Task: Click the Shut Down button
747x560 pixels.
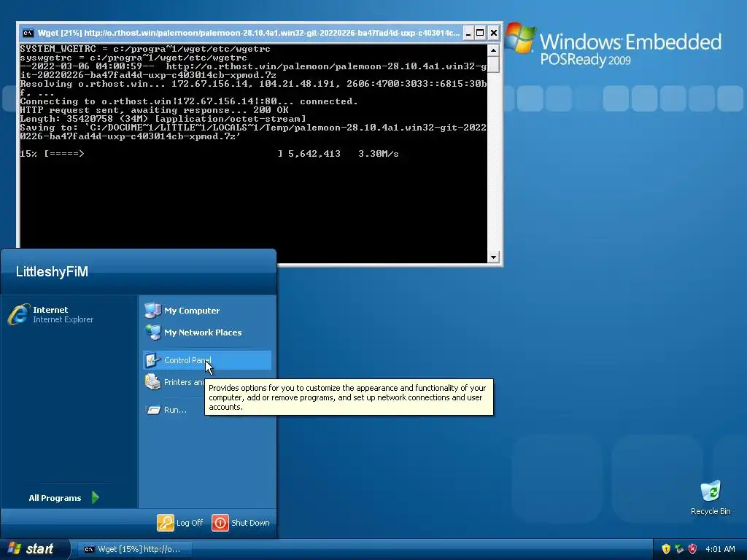Action: click(241, 522)
